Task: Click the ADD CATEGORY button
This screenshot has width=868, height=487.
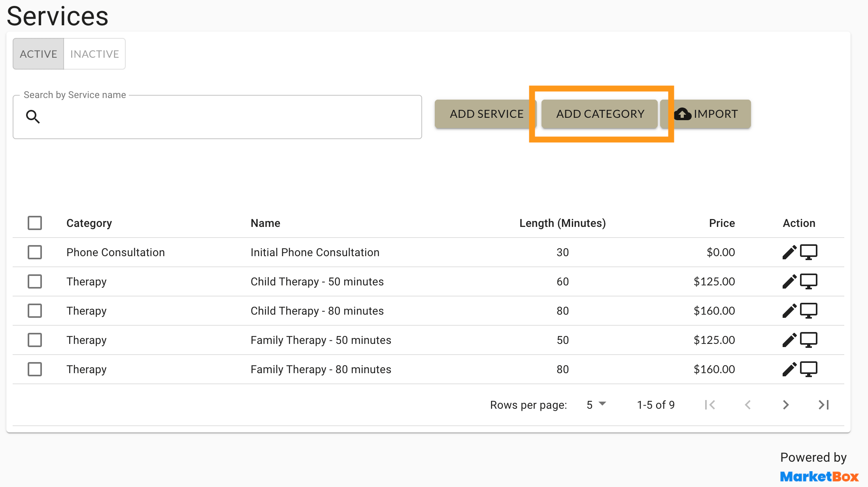Action: point(600,114)
